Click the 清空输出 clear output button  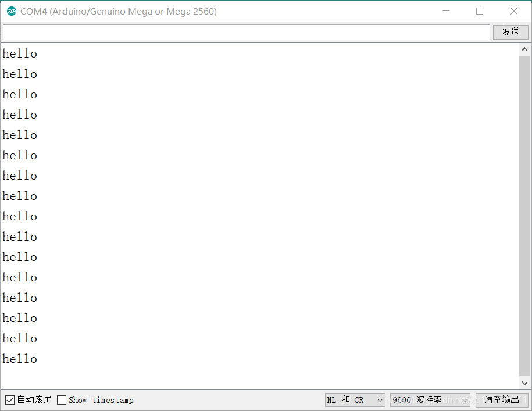pyautogui.click(x=501, y=400)
